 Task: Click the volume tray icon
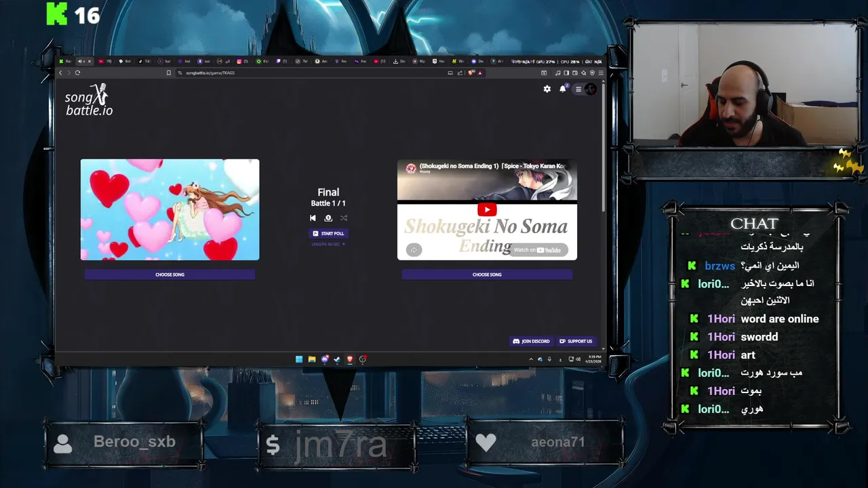[x=580, y=359]
